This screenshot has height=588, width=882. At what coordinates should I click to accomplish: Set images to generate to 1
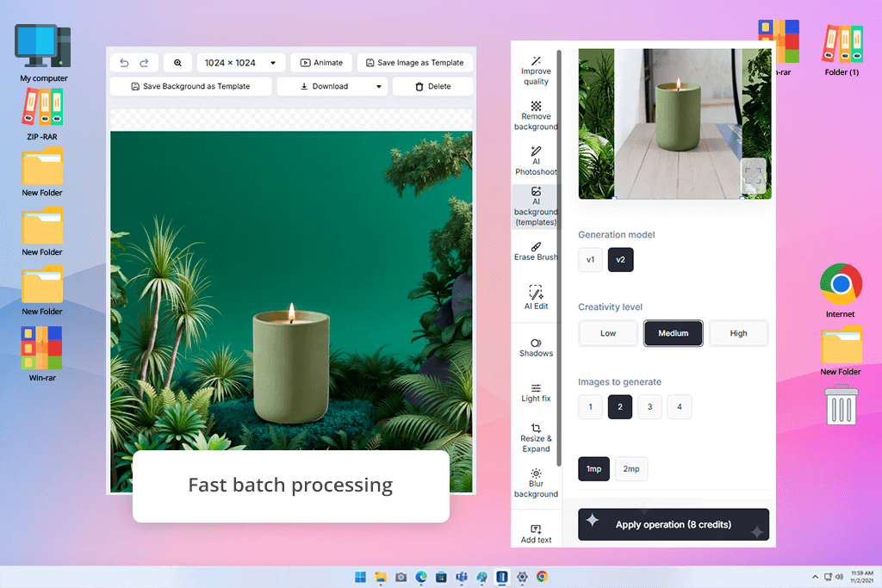click(x=590, y=407)
